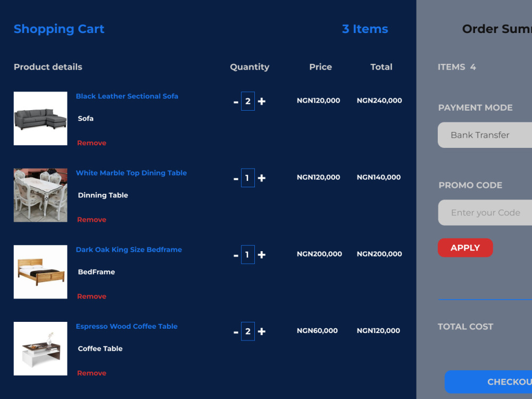Click the Enter your Code promo field

485,213
